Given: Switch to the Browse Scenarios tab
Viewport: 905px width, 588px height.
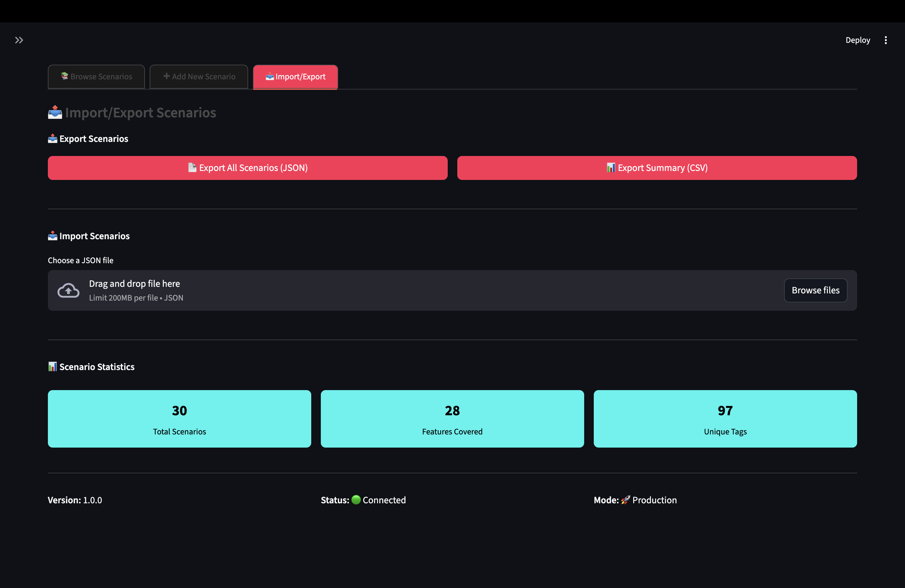Looking at the screenshot, I should pos(96,76).
